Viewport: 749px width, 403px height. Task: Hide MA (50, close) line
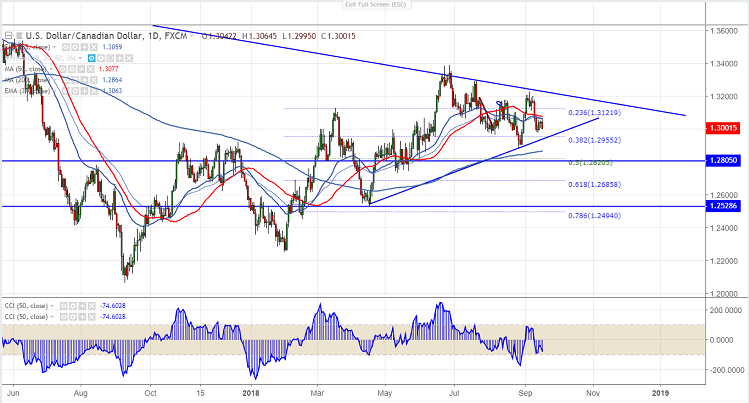coord(63,69)
